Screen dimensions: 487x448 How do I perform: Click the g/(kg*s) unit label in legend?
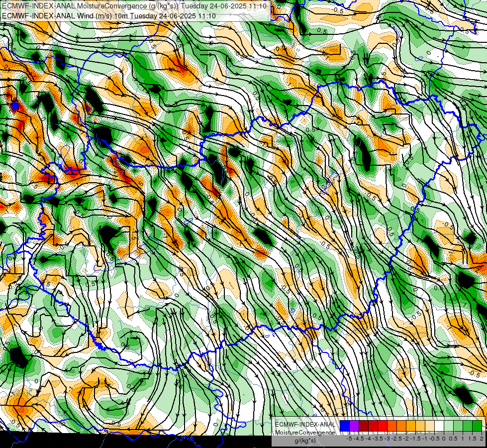click(x=305, y=441)
